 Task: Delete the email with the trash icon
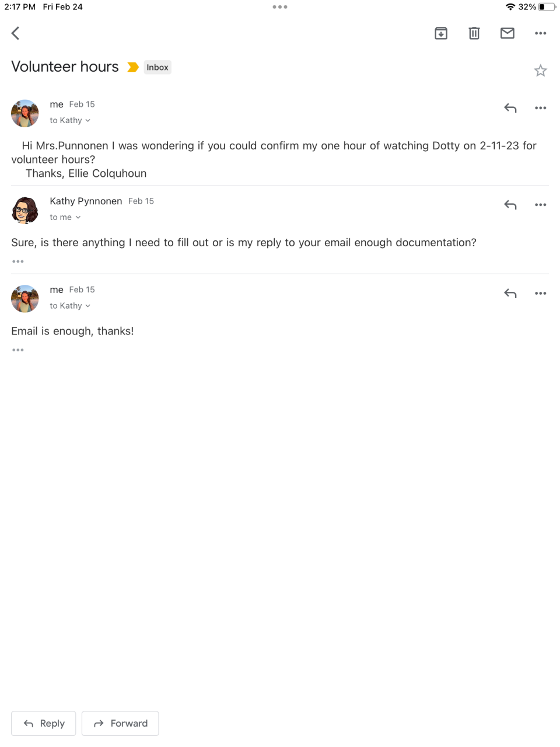[x=474, y=33]
